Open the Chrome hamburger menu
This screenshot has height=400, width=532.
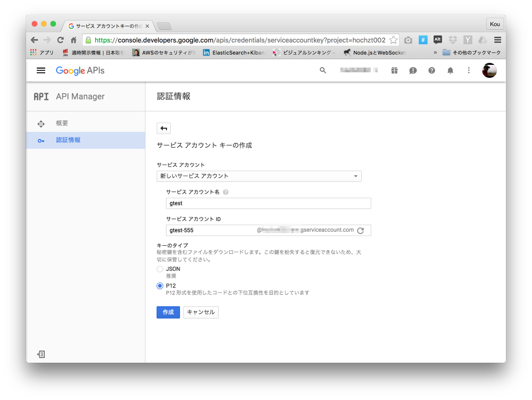[497, 40]
